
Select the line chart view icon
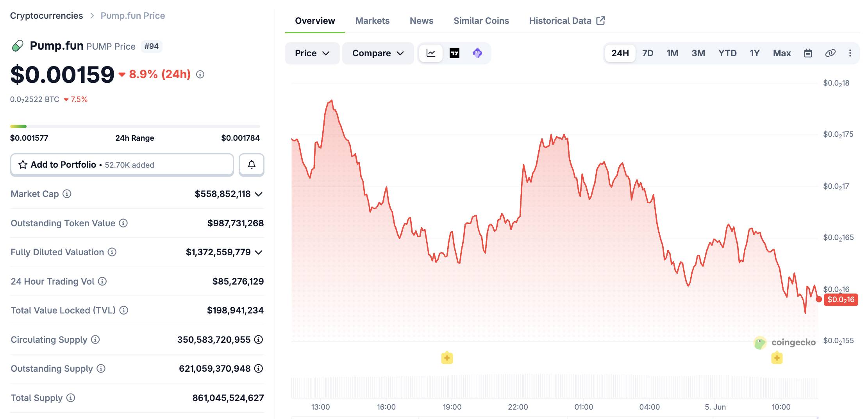pos(431,53)
